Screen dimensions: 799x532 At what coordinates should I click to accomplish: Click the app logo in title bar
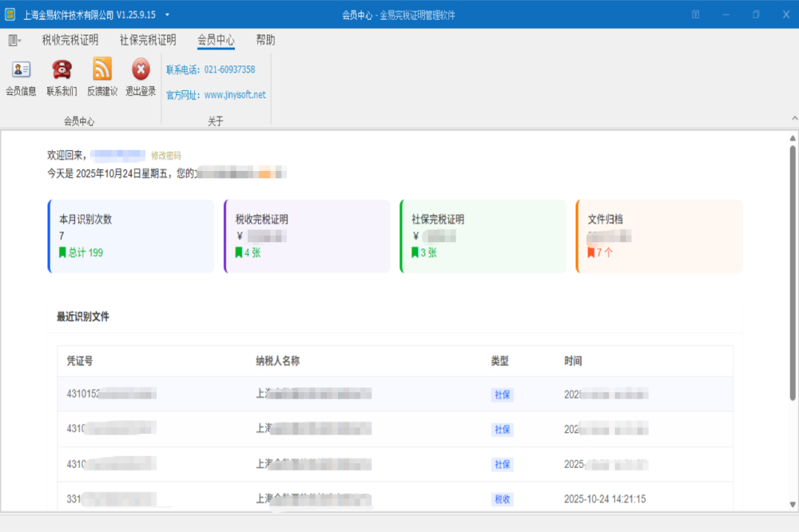click(10, 14)
